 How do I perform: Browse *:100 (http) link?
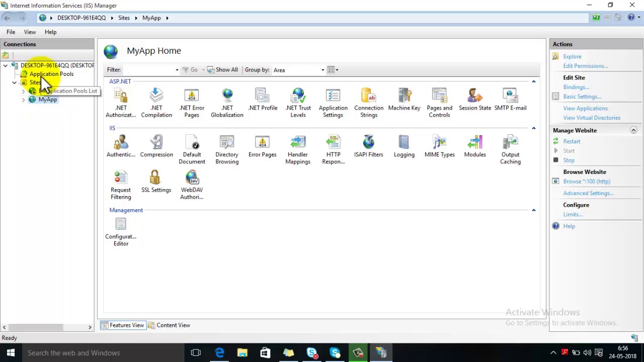coord(587,182)
